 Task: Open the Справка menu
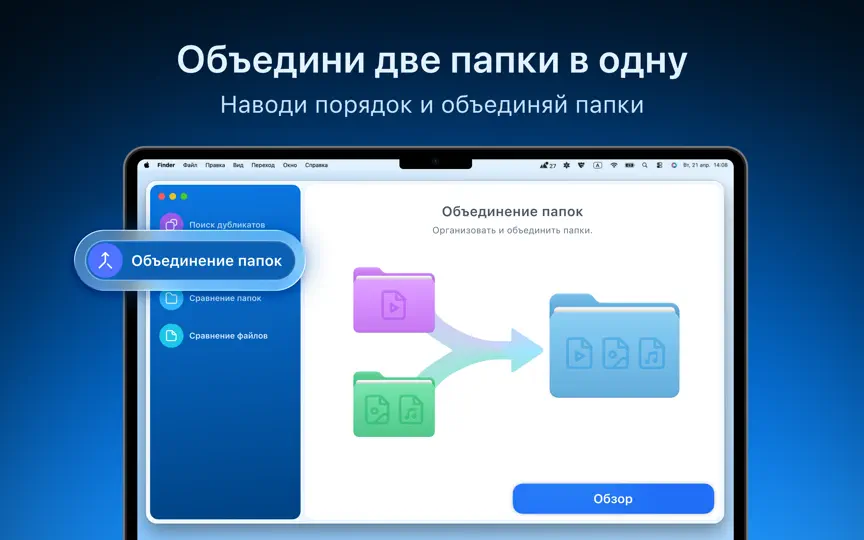(x=316, y=165)
